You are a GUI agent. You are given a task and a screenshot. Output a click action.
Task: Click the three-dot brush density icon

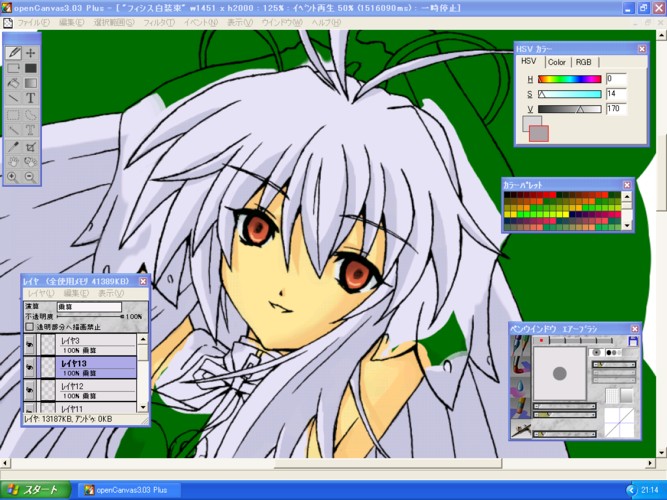pos(612,352)
